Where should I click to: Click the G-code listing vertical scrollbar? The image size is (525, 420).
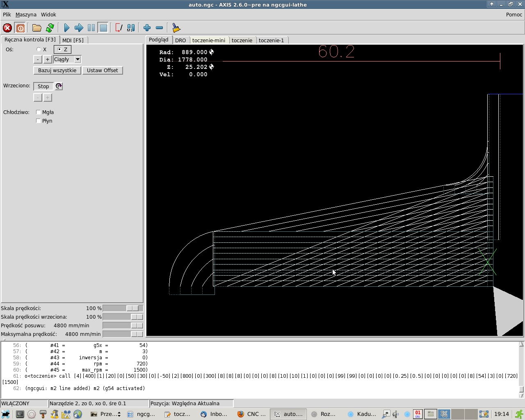click(521, 370)
